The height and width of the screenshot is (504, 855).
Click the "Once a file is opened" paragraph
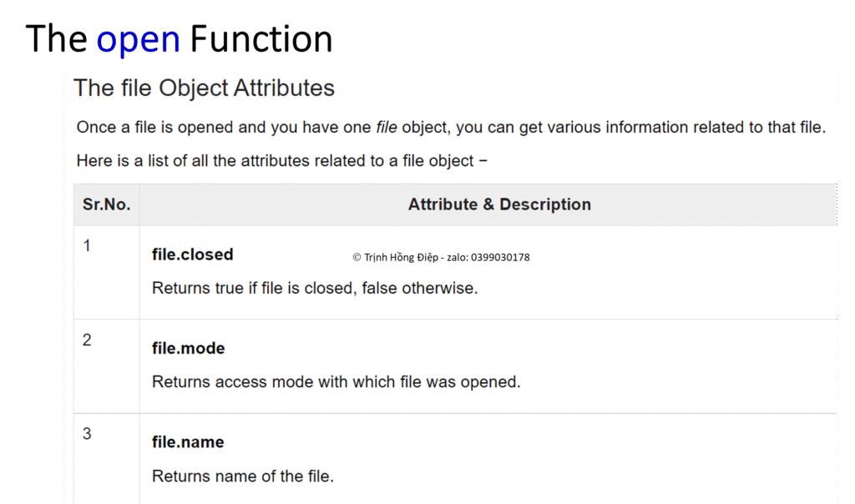tap(451, 128)
